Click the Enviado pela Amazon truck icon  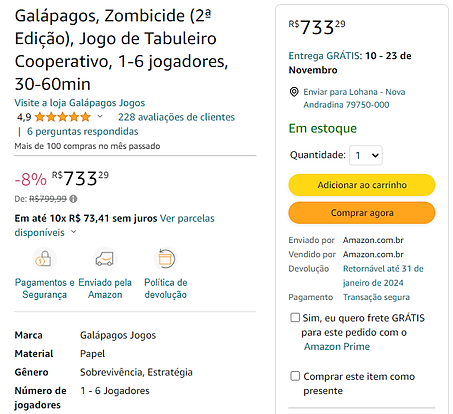[105, 259]
